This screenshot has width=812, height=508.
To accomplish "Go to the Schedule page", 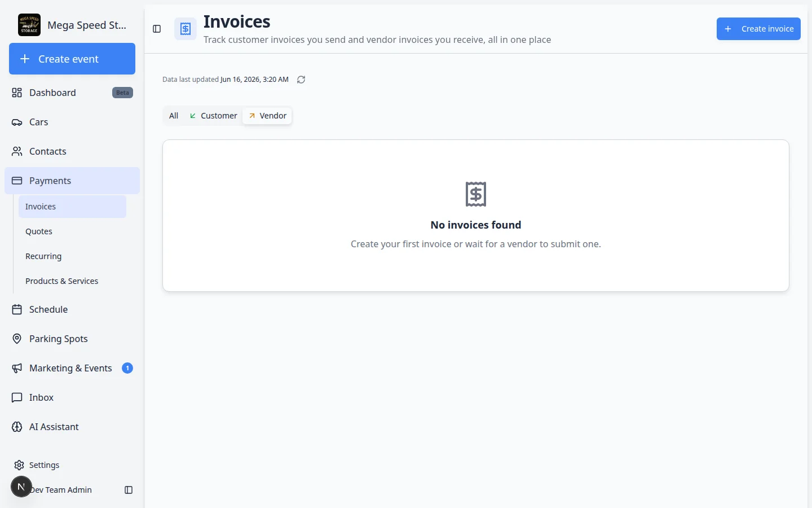I will (x=72, y=309).
